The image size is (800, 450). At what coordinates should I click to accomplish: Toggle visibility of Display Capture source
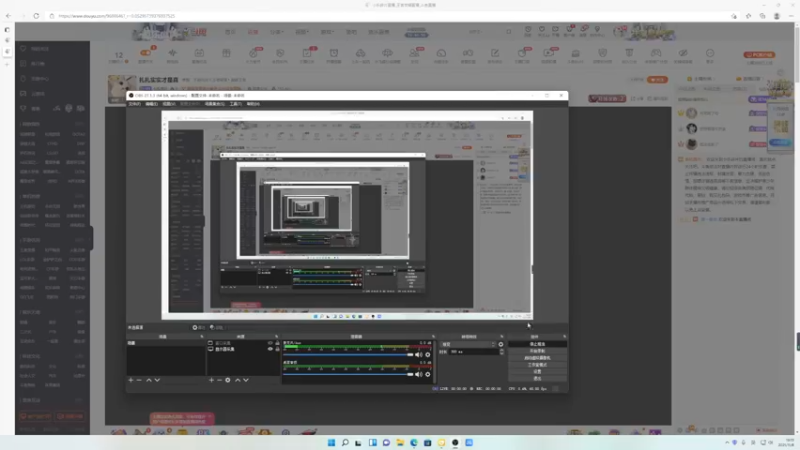tap(270, 349)
